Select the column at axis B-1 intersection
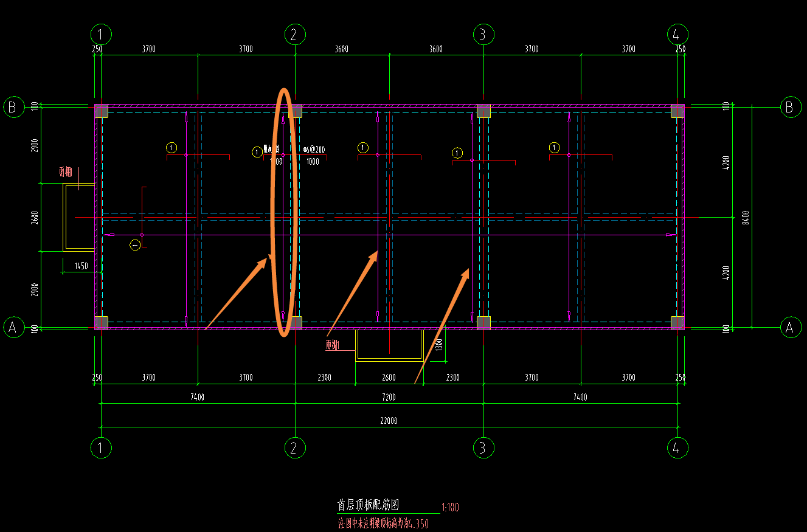The image size is (807, 532). pyautogui.click(x=101, y=111)
